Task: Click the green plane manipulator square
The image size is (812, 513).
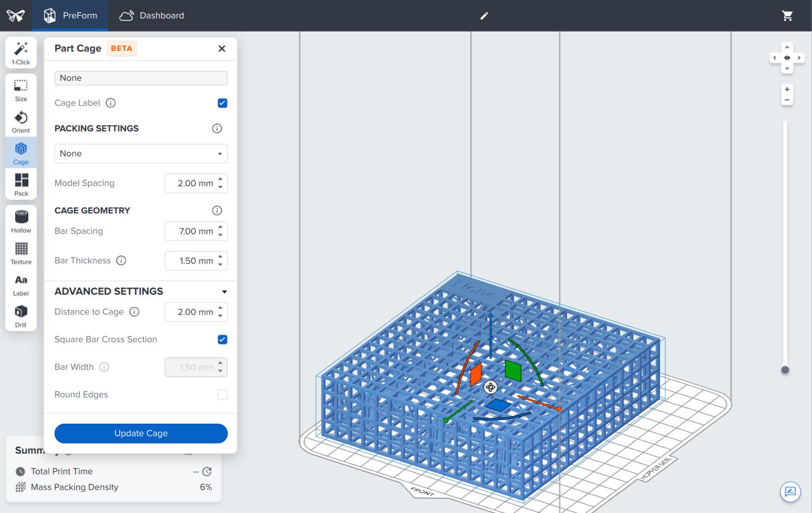Action: click(513, 371)
